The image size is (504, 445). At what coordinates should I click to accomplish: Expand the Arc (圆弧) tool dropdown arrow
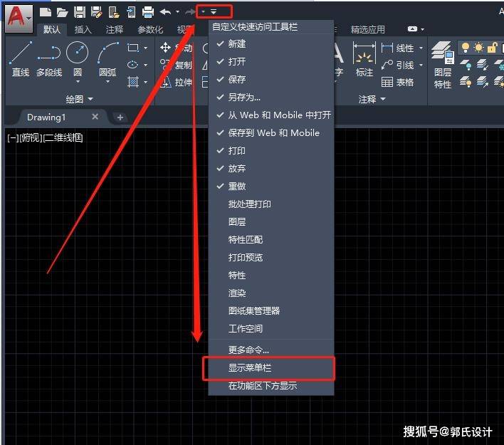107,83
